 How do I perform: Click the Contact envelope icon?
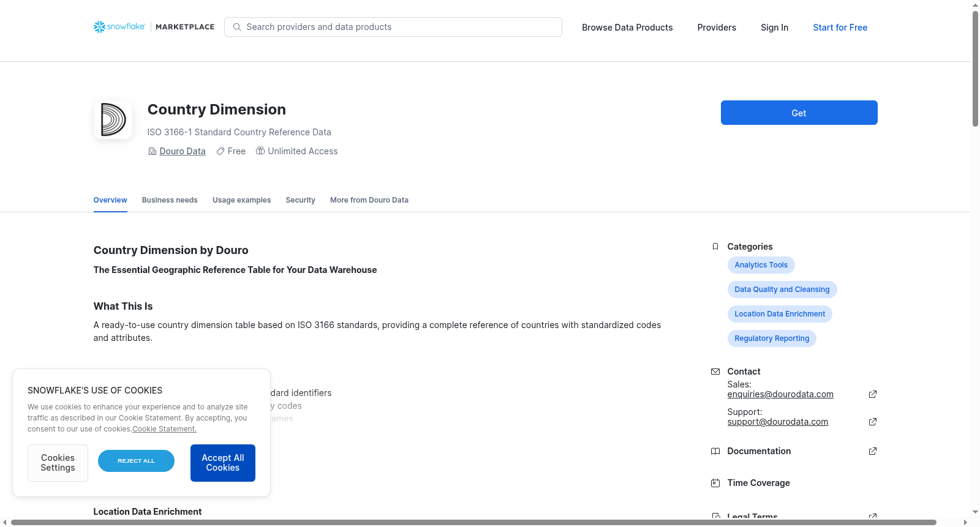715,372
